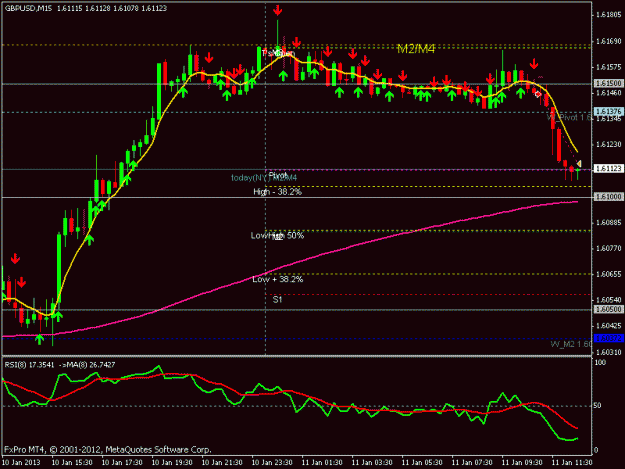Click the 11 Jan 01:30 time label
625x469 pixels.
tap(322, 463)
